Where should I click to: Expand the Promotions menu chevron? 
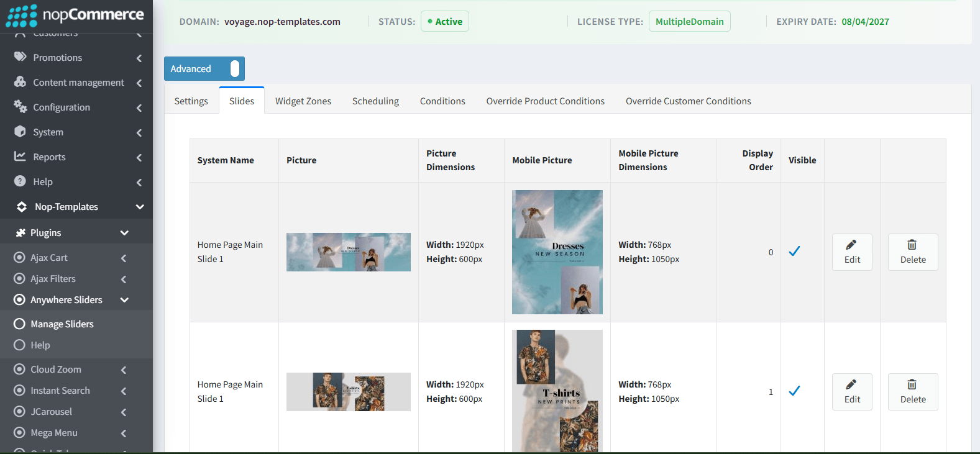139,58
